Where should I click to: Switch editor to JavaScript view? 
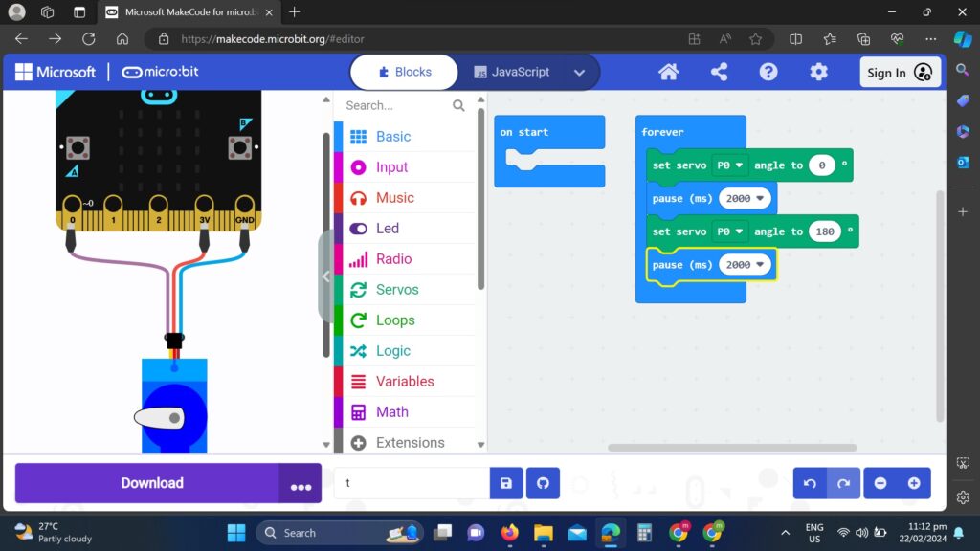tap(513, 72)
